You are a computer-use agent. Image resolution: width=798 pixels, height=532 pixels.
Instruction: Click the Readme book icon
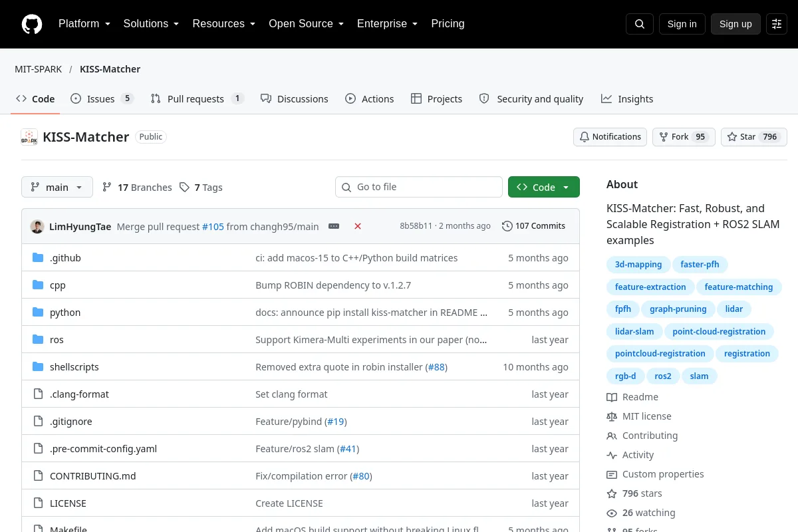(612, 397)
